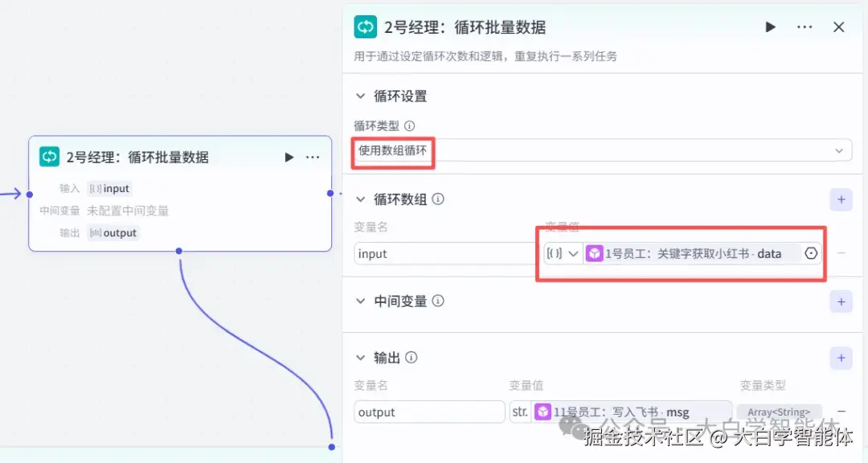Image resolution: width=868 pixels, height=463 pixels.
Task: Add a 中间变量 using the plus icon
Action: [841, 301]
